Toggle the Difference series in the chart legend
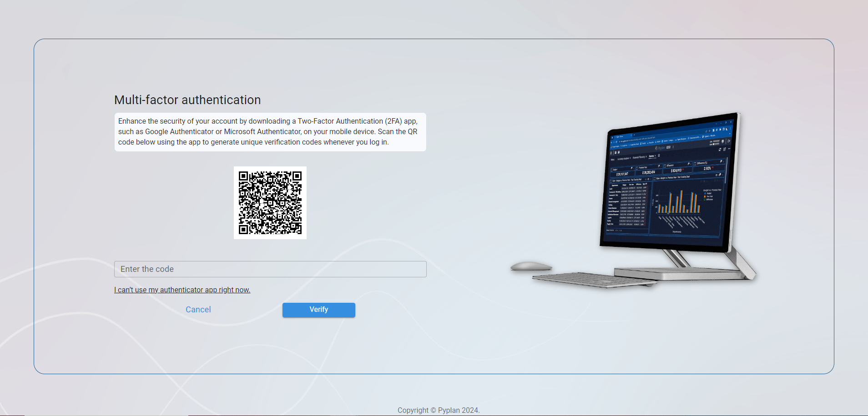 tap(709, 200)
